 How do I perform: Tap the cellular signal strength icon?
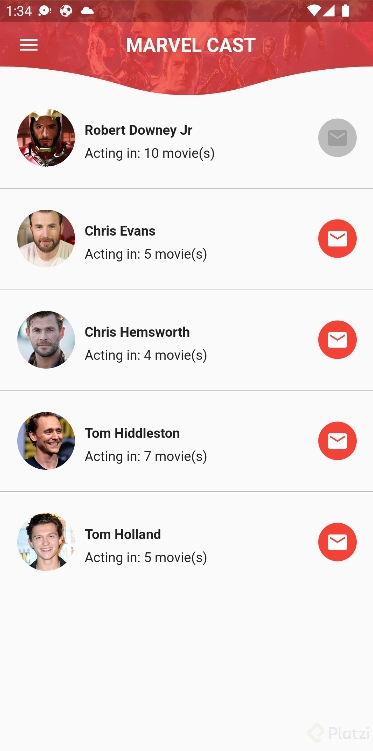pyautogui.click(x=329, y=11)
